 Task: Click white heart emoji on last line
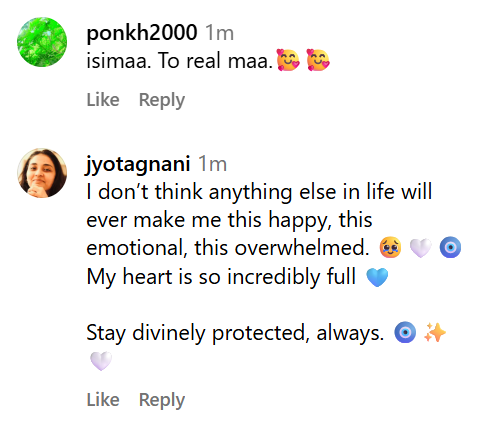(x=101, y=361)
